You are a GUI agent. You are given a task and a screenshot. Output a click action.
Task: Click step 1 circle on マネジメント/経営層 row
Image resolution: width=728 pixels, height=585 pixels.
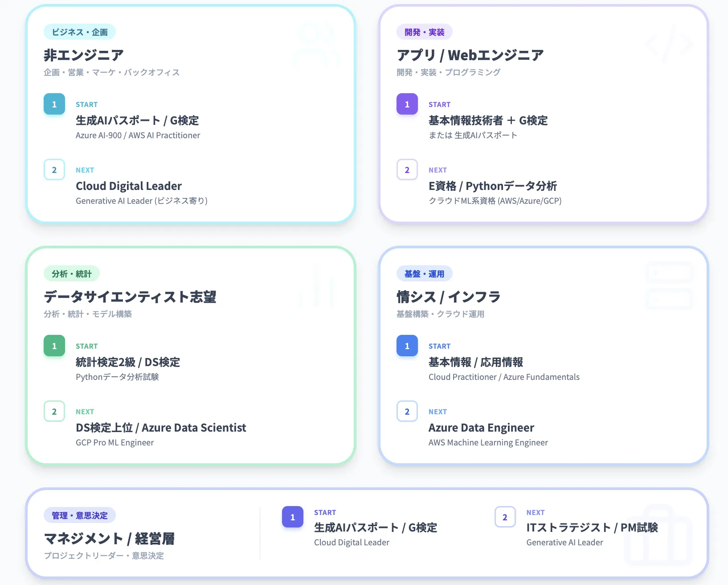click(x=292, y=517)
